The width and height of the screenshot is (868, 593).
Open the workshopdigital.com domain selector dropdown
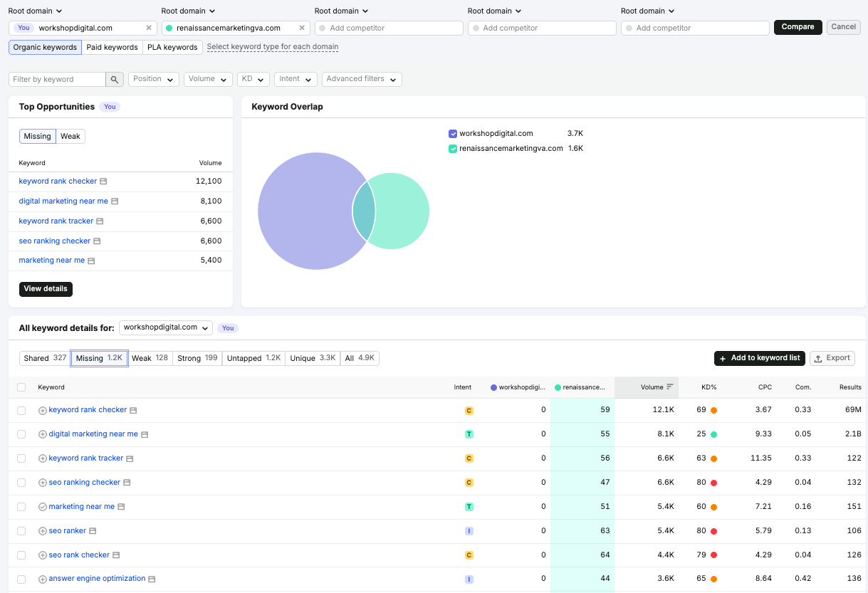[x=166, y=327]
